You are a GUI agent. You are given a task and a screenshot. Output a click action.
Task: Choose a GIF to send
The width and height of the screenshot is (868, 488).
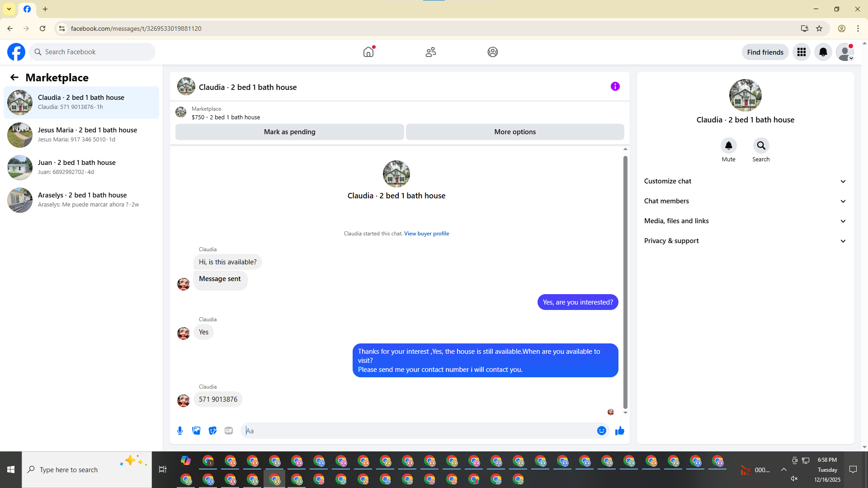(229, 431)
